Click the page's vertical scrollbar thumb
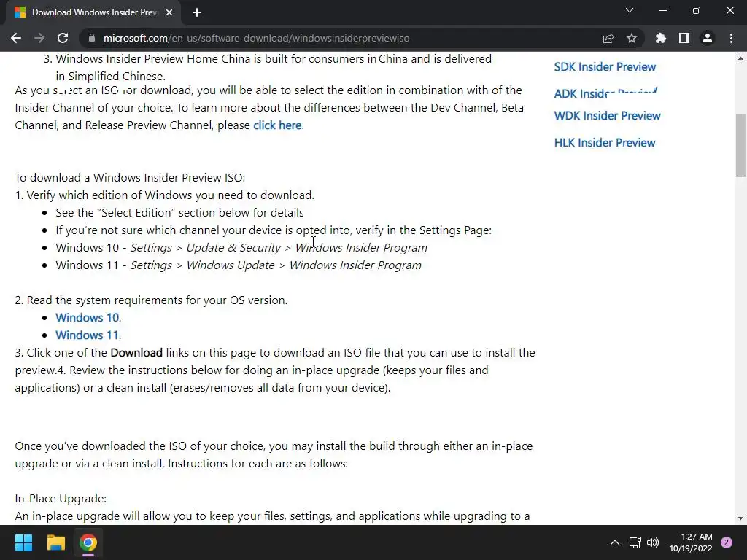747x560 pixels. click(x=740, y=145)
